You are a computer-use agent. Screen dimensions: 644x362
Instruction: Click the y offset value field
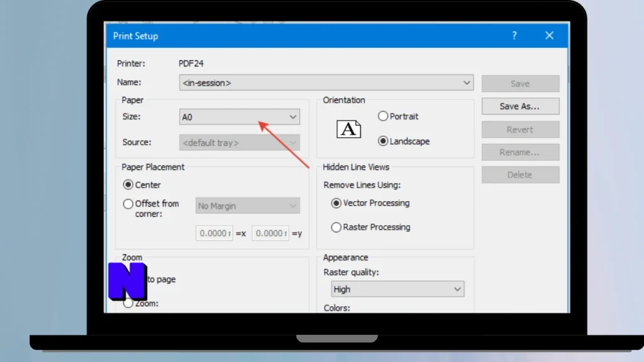270,233
